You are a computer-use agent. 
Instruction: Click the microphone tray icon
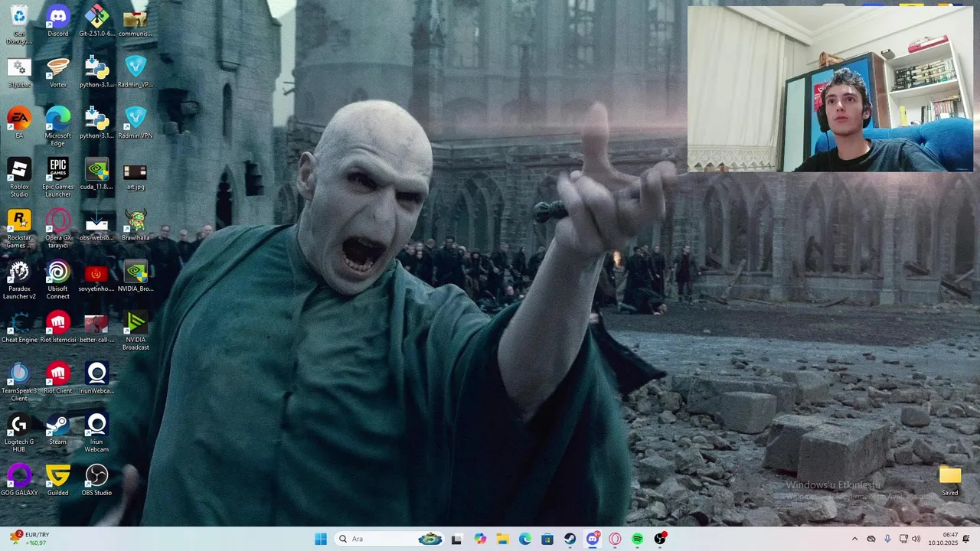point(887,539)
